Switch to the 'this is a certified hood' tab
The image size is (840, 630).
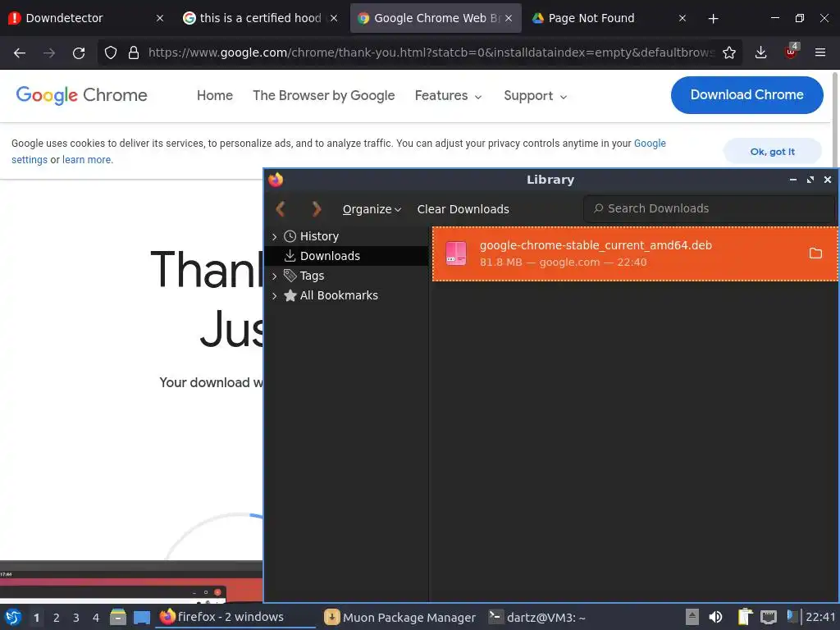[x=260, y=18]
